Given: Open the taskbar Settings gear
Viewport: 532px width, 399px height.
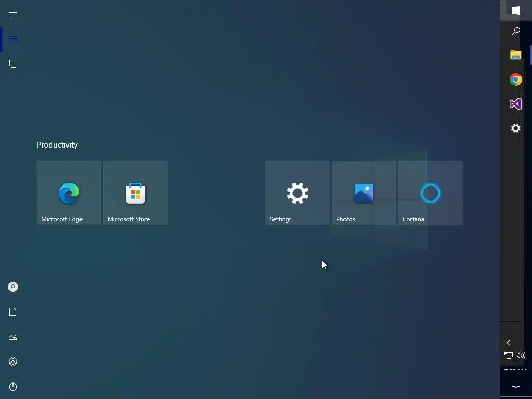Looking at the screenshot, I should click(x=516, y=128).
